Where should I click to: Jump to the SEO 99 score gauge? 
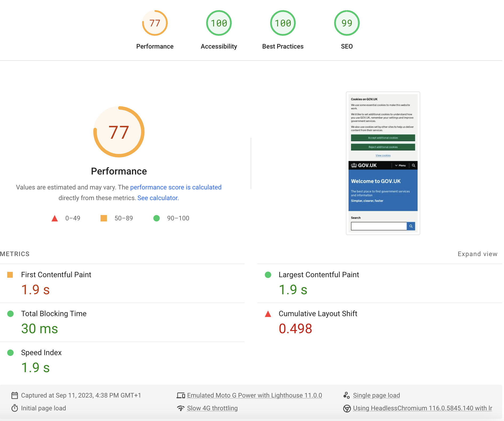click(x=347, y=23)
